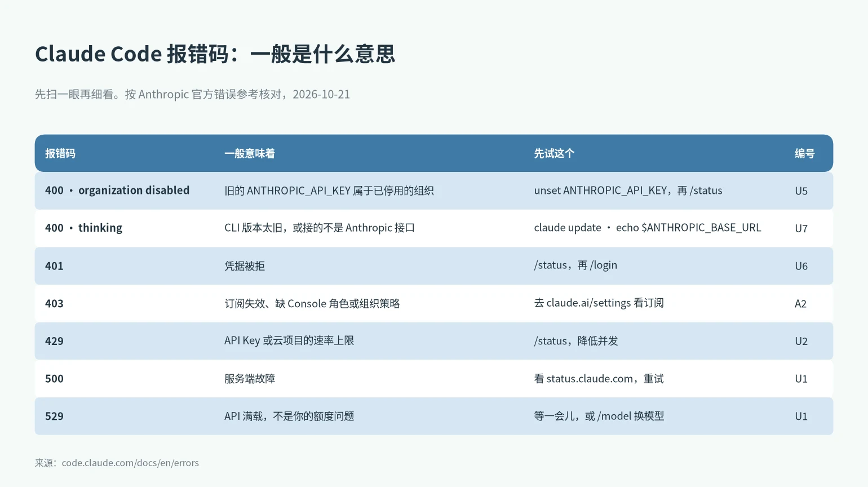Image resolution: width=868 pixels, height=487 pixels.
Task: Select "等一会儿，或 /model 换模型" cell
Action: (599, 416)
